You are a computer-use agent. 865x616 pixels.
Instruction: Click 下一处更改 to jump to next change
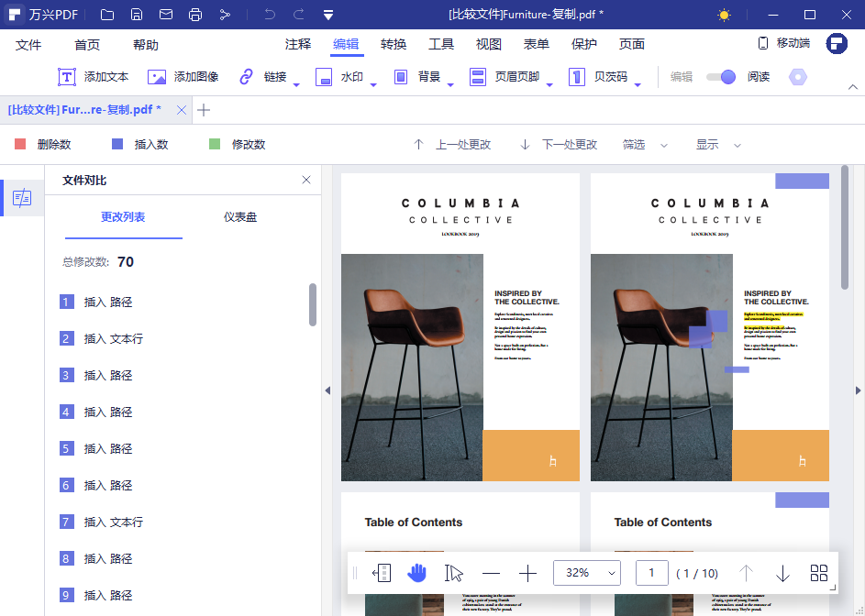pyautogui.click(x=558, y=144)
